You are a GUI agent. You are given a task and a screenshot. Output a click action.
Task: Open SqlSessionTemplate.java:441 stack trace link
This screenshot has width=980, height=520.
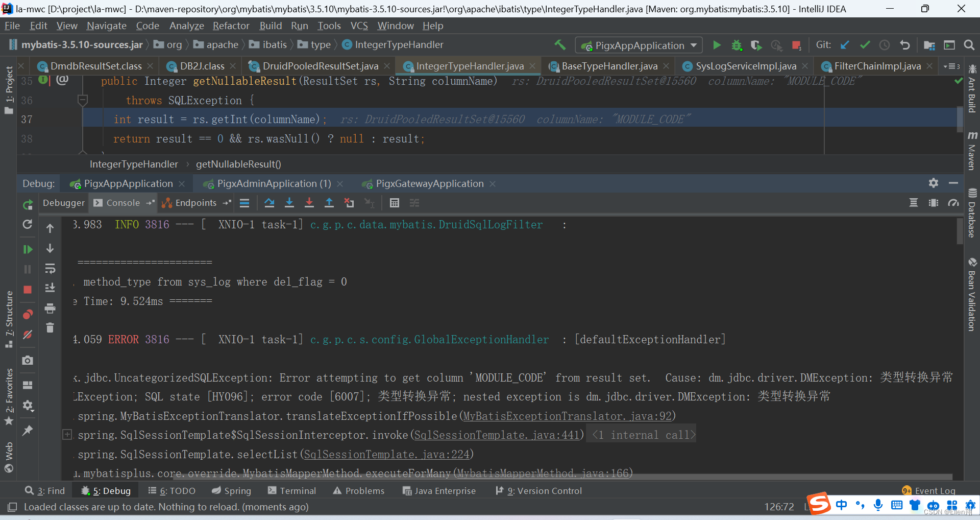[x=497, y=435]
